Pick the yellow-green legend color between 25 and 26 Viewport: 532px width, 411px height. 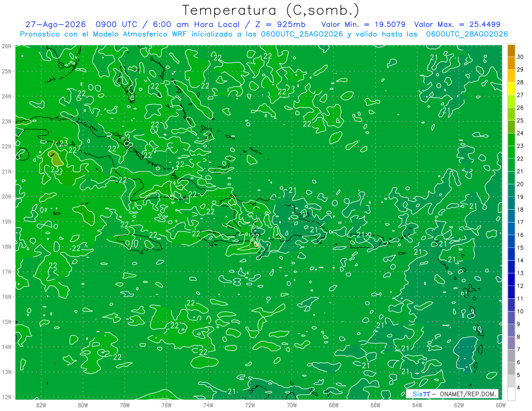(511, 114)
